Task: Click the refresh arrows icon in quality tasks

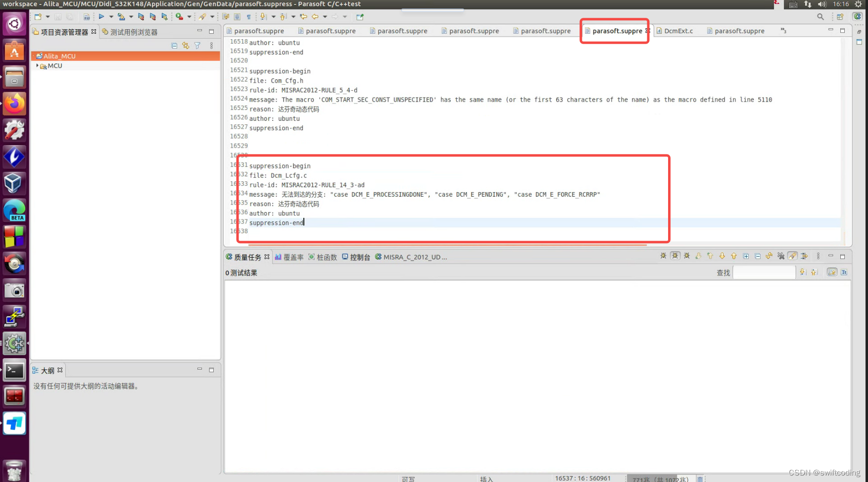Action: click(x=769, y=256)
